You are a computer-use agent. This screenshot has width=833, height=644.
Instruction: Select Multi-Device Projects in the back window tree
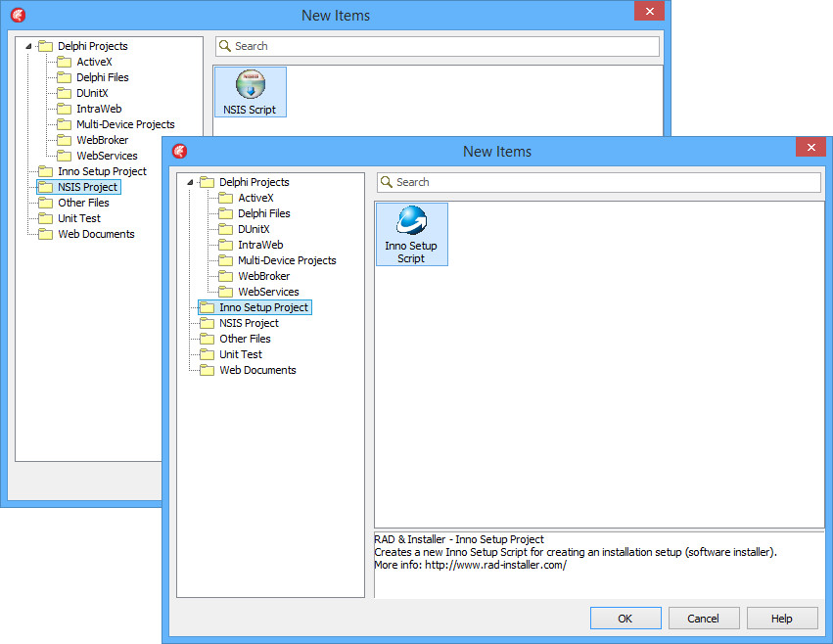pos(125,124)
